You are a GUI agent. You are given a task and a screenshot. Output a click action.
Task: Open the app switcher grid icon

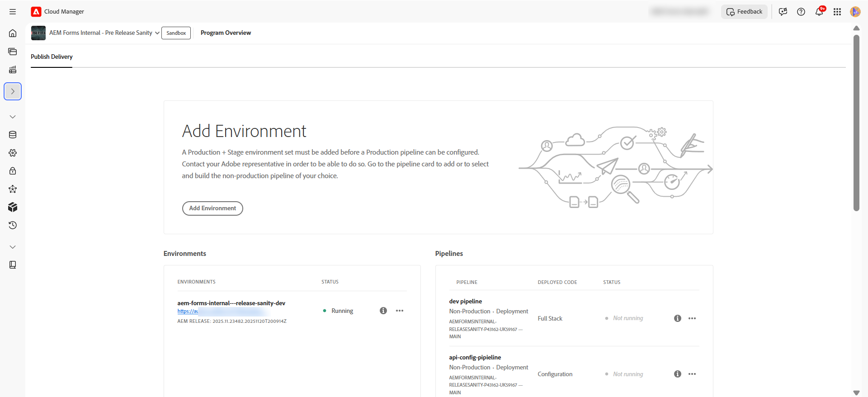(x=837, y=12)
